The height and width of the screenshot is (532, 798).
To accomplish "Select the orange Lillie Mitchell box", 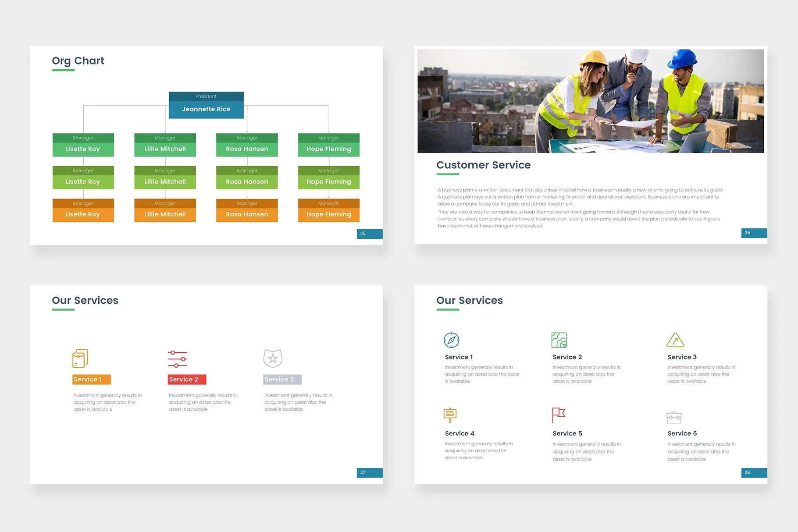I will (165, 210).
